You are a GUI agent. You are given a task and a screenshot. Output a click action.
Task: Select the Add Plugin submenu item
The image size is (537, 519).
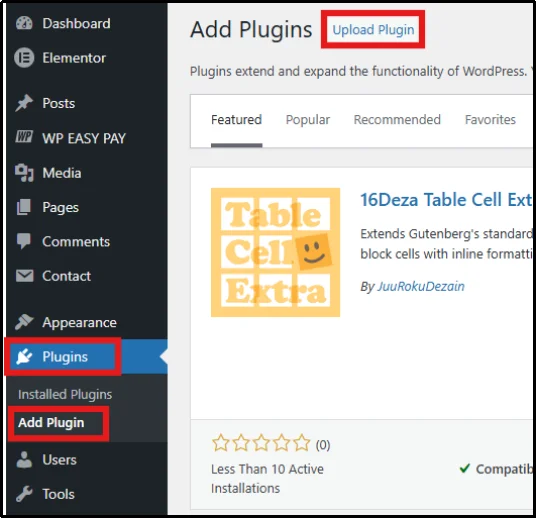point(51,423)
